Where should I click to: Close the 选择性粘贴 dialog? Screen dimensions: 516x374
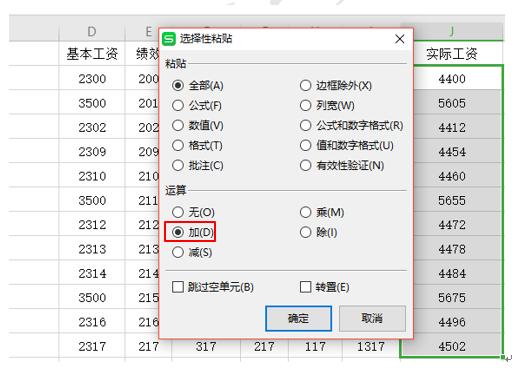coord(400,39)
